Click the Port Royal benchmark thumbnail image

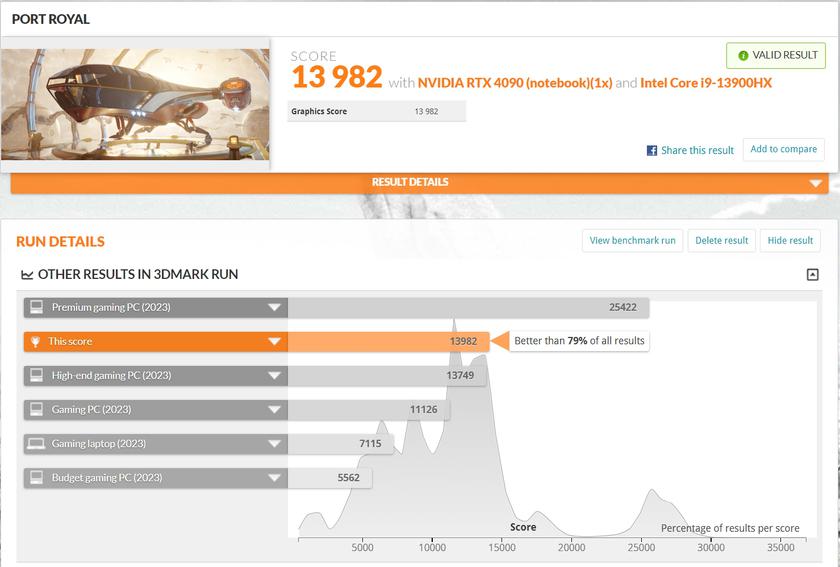coord(135,104)
